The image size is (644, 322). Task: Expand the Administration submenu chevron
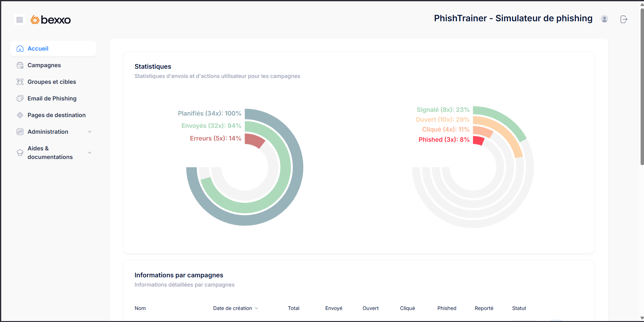click(x=90, y=132)
